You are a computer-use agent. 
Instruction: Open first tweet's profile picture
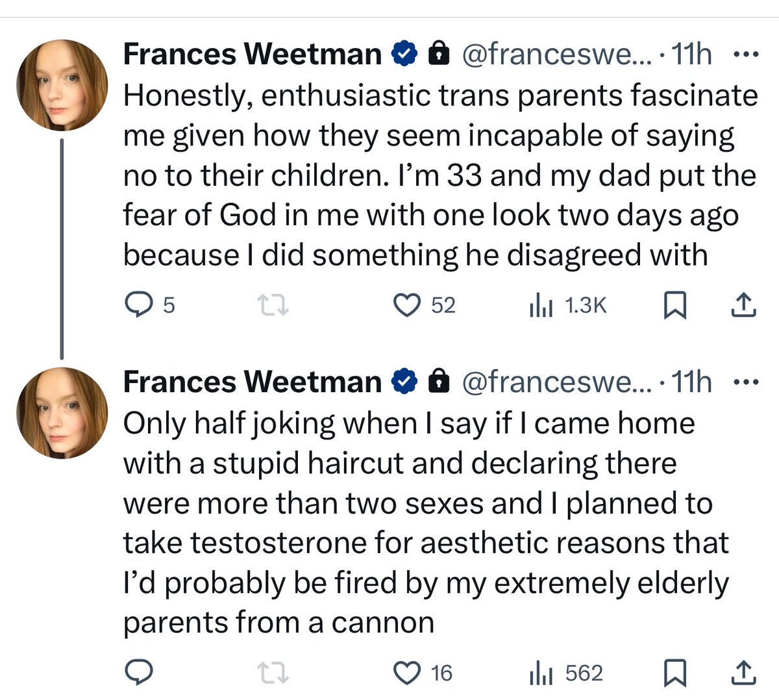pos(62,89)
